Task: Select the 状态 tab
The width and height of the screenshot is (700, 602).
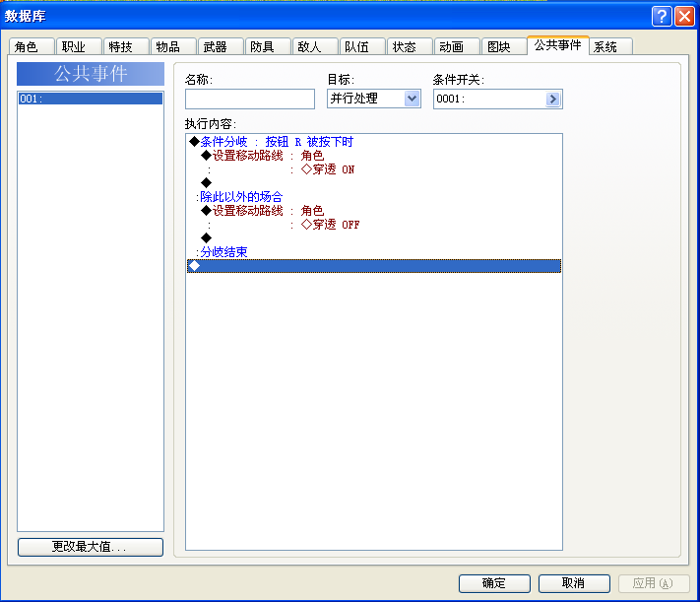Action: pos(410,46)
